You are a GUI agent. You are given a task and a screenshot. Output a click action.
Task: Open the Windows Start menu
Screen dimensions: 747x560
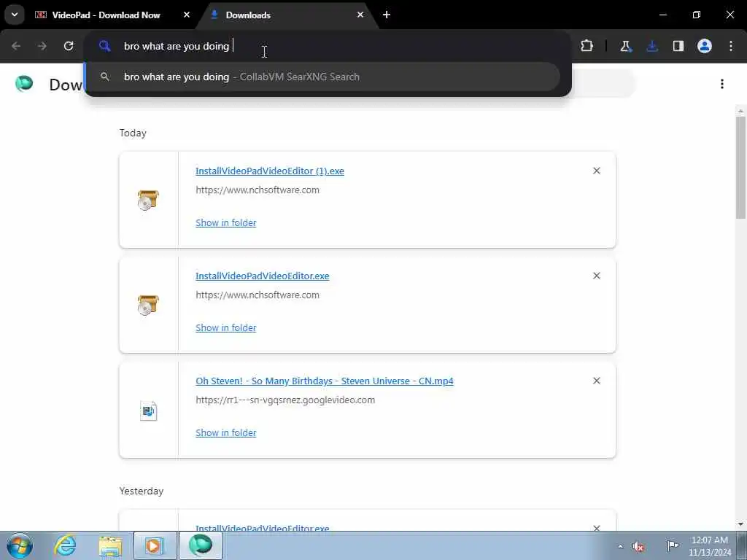[x=20, y=545]
